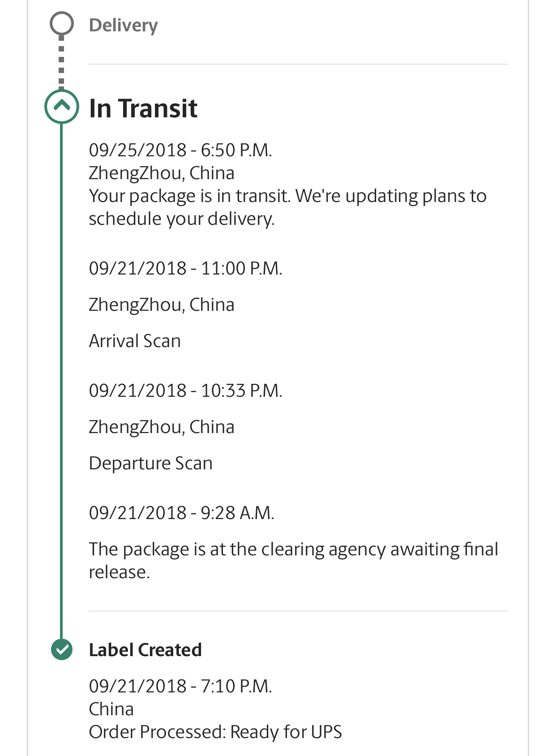Tap the In Transit heading

[x=143, y=108]
